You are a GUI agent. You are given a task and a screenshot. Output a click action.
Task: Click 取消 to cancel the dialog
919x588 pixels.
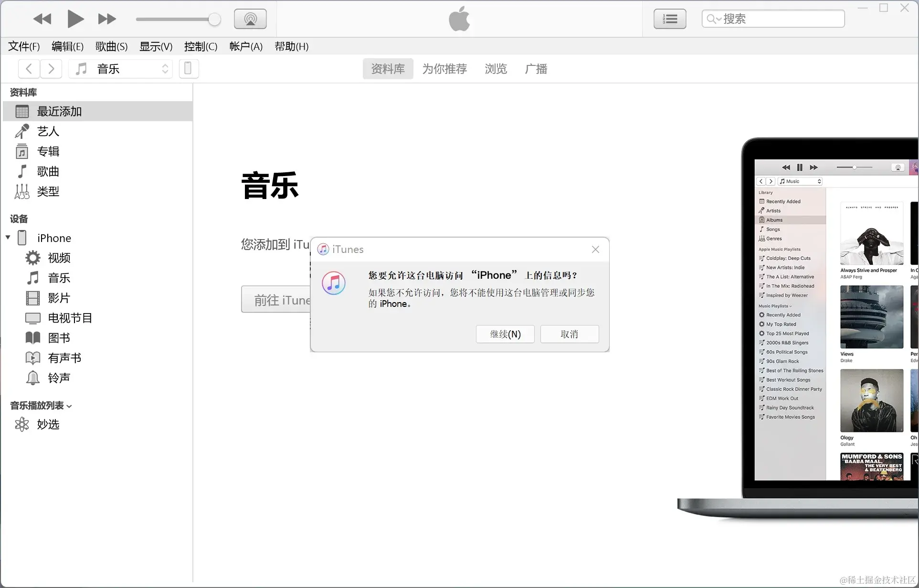pos(569,334)
